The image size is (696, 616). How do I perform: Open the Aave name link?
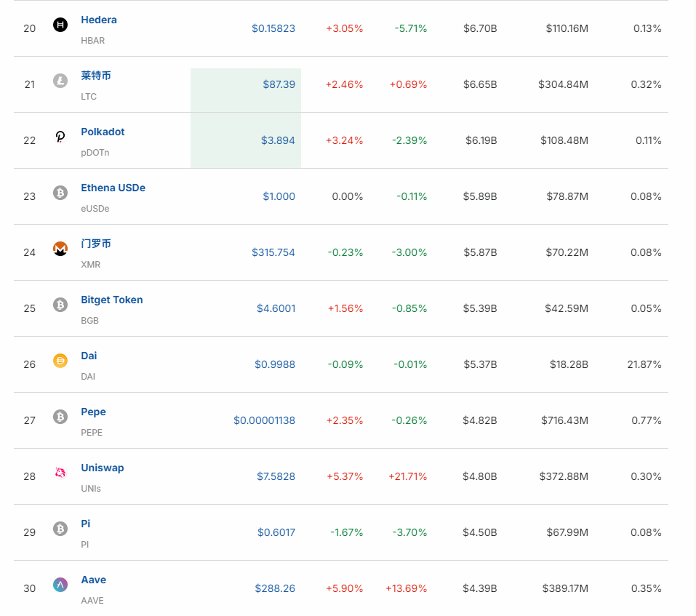(x=93, y=580)
